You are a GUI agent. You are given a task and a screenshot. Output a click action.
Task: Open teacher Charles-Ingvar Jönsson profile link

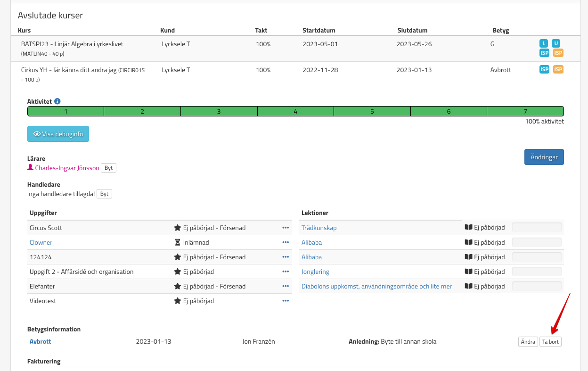click(x=67, y=168)
